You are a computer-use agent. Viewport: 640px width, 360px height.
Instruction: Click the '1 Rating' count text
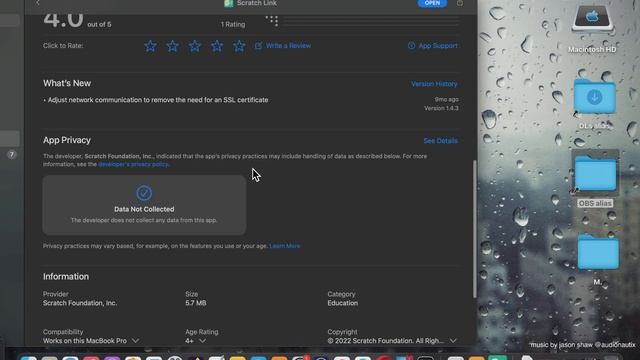coord(233,24)
